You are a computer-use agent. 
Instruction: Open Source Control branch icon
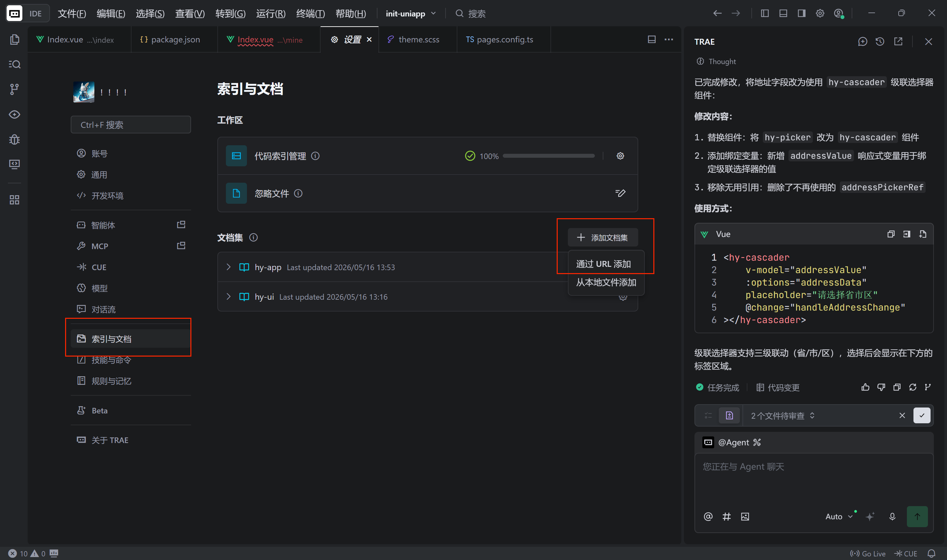14,89
